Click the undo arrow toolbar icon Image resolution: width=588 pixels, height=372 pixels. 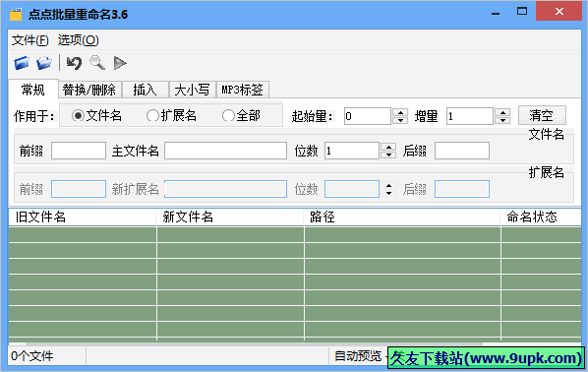(x=74, y=63)
